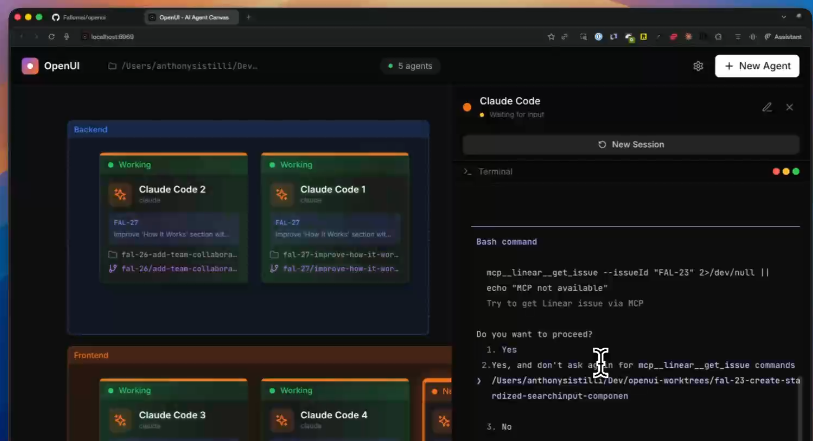
Task: Click the New Agent button
Action: click(x=756, y=66)
